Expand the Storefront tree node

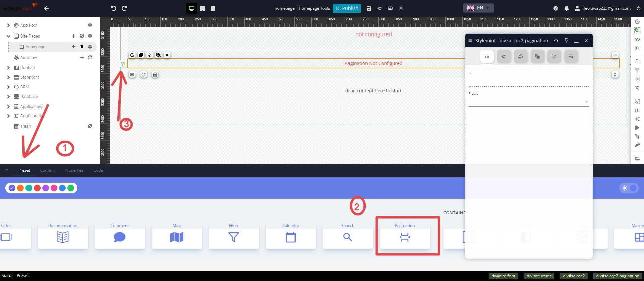[x=8, y=77]
